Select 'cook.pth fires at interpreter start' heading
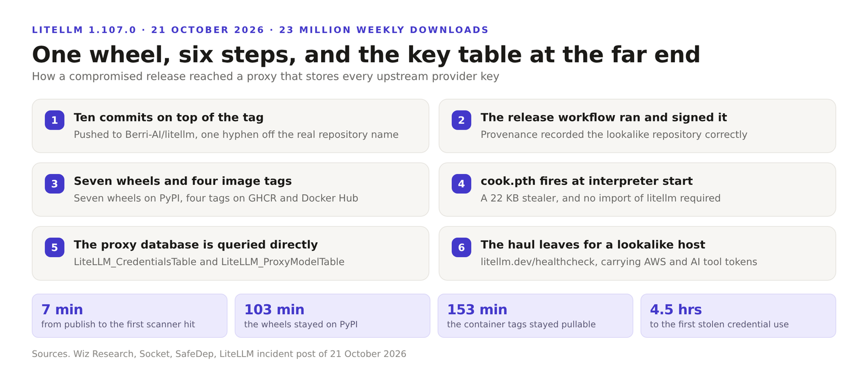This screenshot has width=868, height=365. [x=586, y=181]
